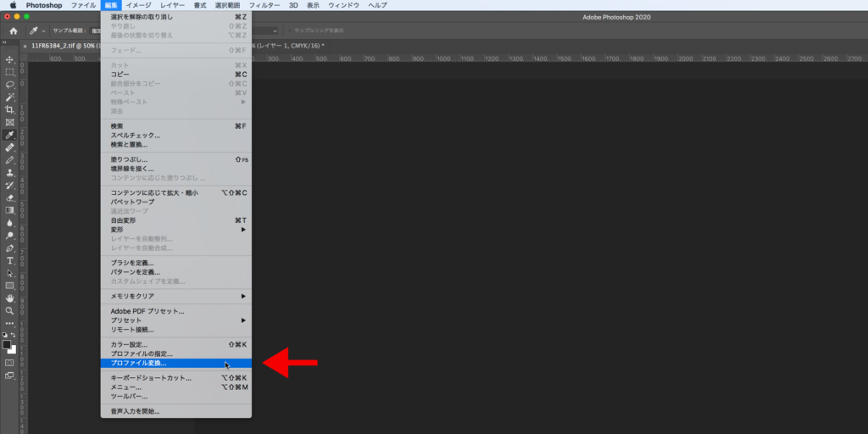Set the background color swatch
The image size is (868, 434).
(x=14, y=351)
